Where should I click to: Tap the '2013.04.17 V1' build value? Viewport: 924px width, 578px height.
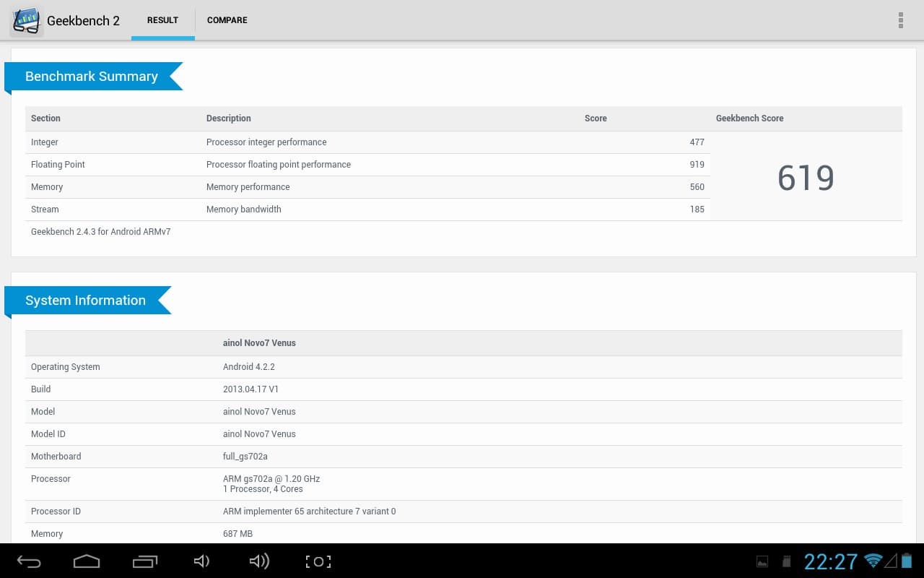(250, 389)
